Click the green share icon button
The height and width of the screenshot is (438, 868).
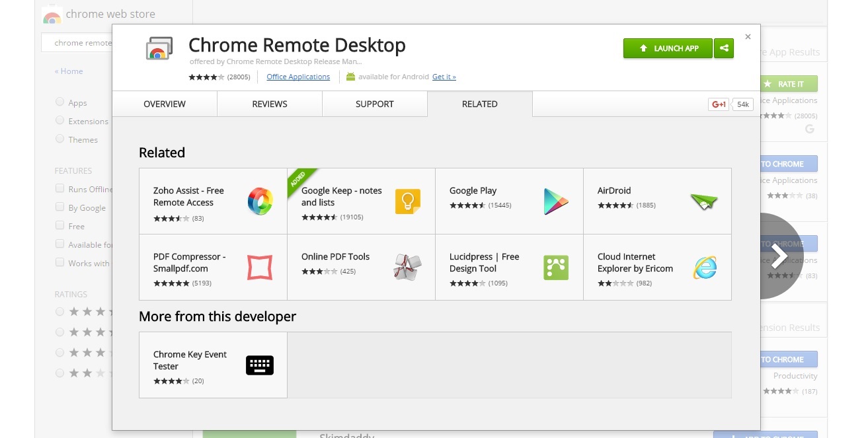coord(724,48)
